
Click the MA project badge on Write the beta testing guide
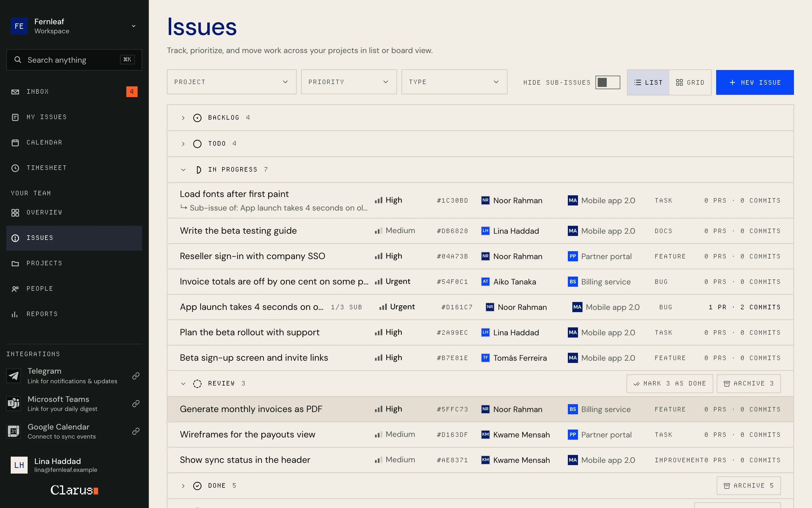pos(573,231)
